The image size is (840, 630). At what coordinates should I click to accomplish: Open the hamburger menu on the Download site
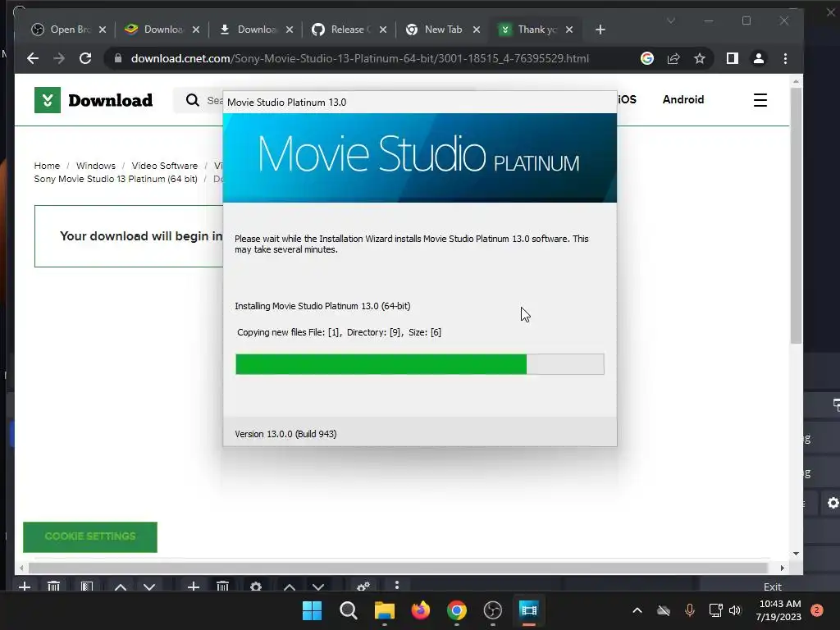tap(760, 100)
